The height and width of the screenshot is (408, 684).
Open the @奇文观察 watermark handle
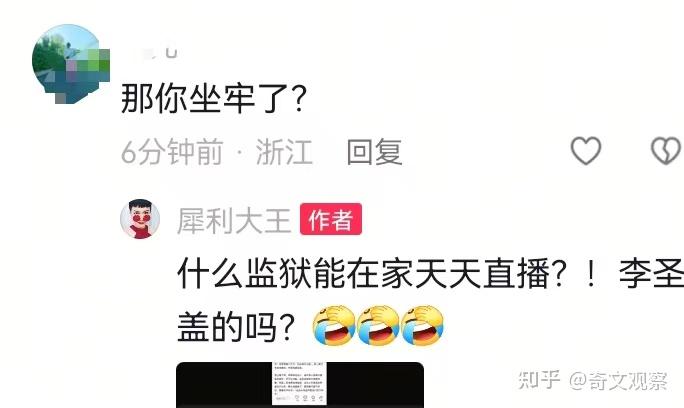[618, 381]
